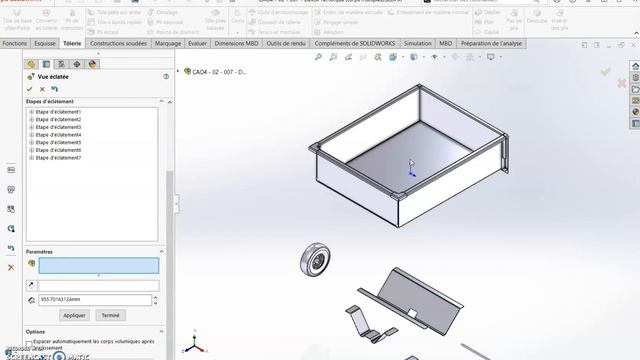
Task: Click Previous view icon in view toolbar
Action: pos(348,57)
